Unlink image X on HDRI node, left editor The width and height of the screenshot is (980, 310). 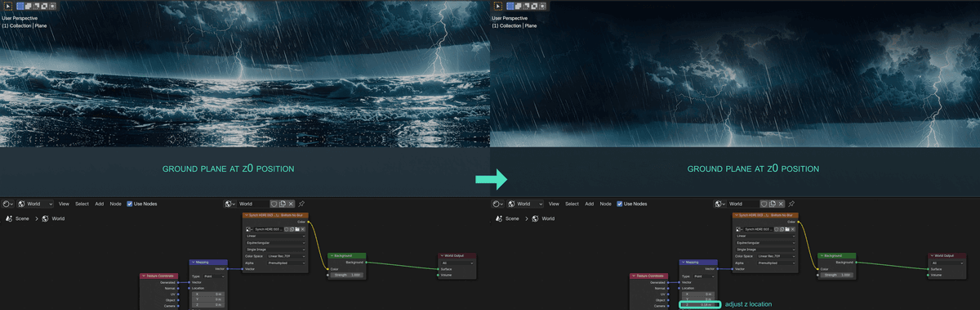pos(303,229)
